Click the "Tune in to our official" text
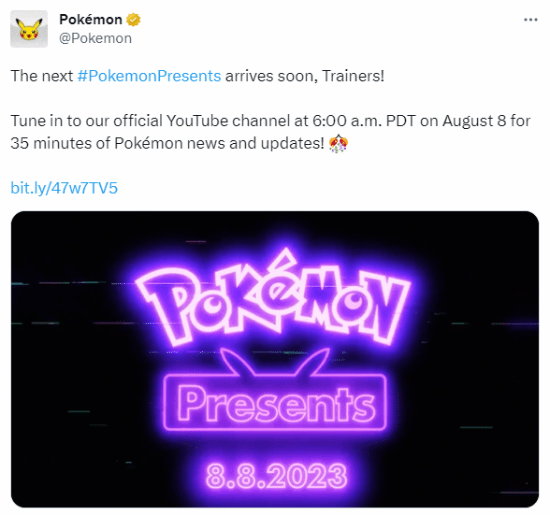 point(87,121)
